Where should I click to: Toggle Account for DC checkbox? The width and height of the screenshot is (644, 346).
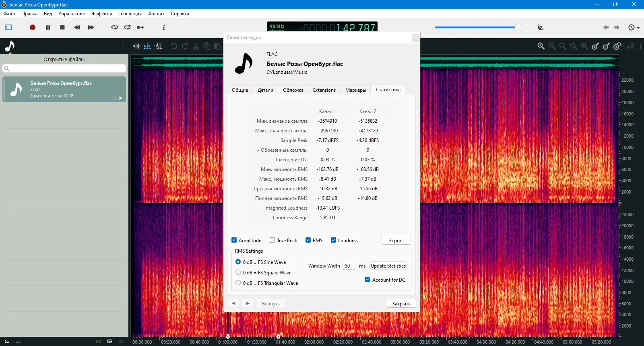367,280
